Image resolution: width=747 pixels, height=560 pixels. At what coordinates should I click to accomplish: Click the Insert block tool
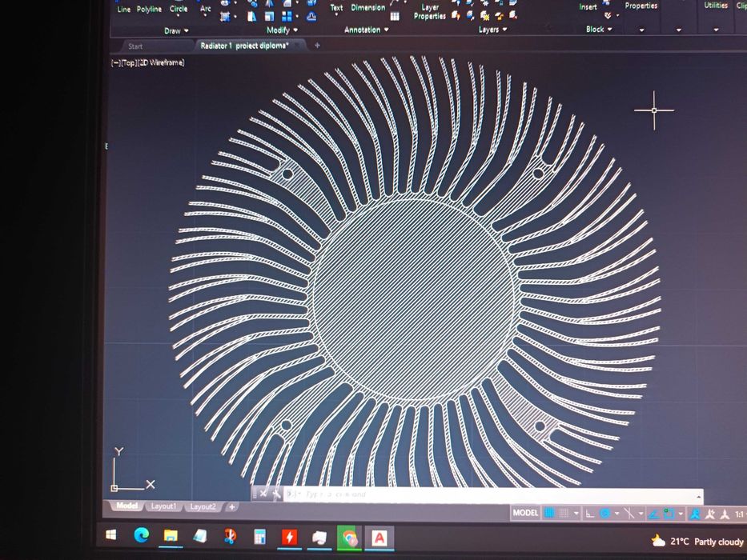point(588,7)
